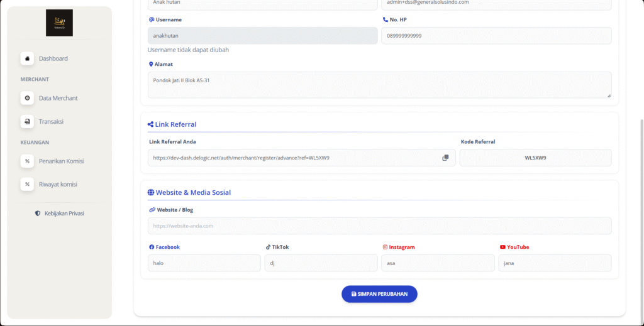Select the YouTube input field
The image size is (644, 326).
tap(555, 263)
